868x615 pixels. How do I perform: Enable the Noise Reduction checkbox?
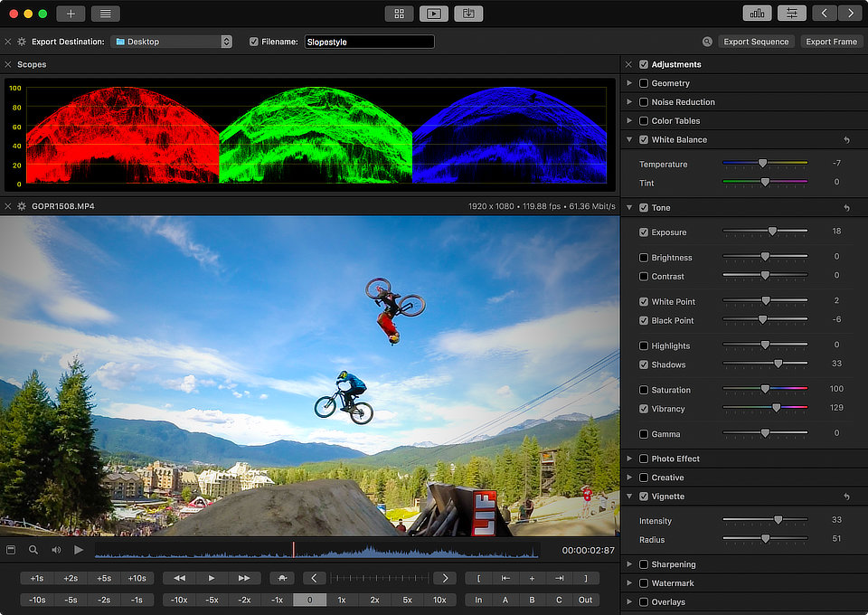pyautogui.click(x=644, y=102)
